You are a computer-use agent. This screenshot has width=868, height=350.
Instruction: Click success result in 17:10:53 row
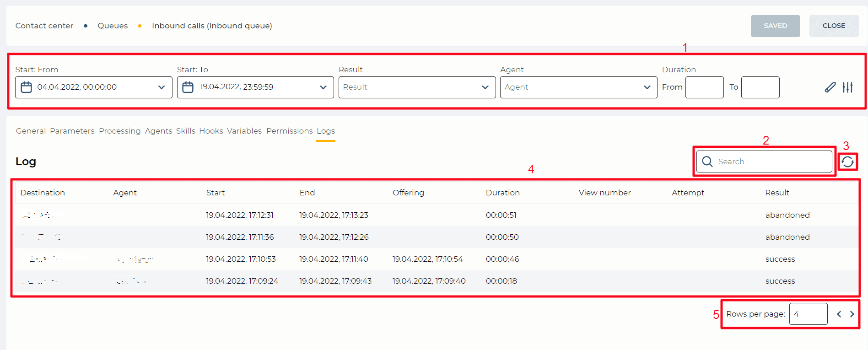click(x=780, y=259)
